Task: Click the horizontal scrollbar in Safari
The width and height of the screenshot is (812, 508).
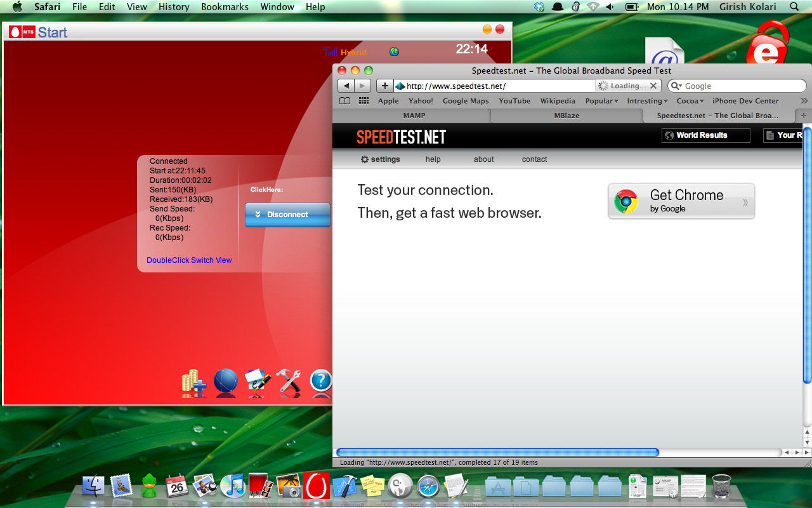Action: [497, 453]
